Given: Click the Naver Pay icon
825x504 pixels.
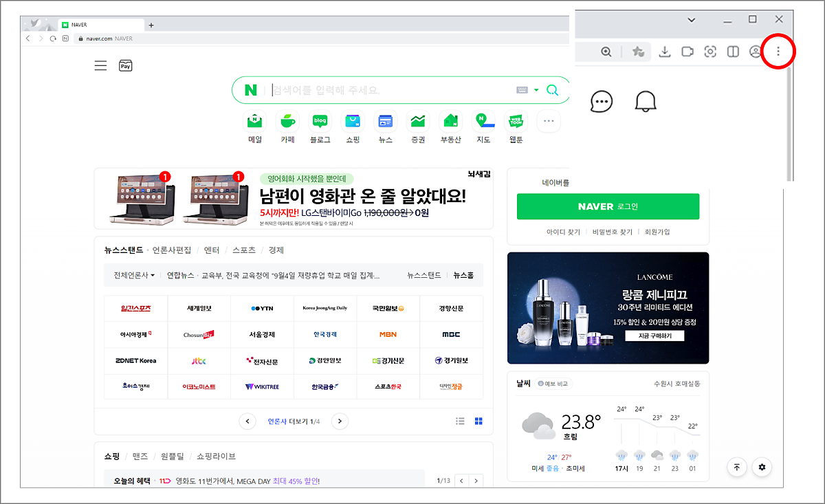Looking at the screenshot, I should [125, 66].
